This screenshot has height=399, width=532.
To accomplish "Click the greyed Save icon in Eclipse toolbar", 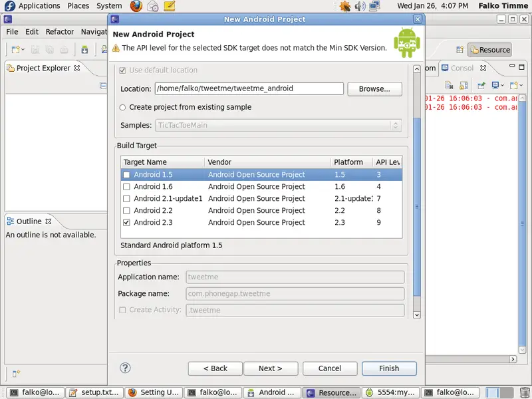I will tap(35, 50).
